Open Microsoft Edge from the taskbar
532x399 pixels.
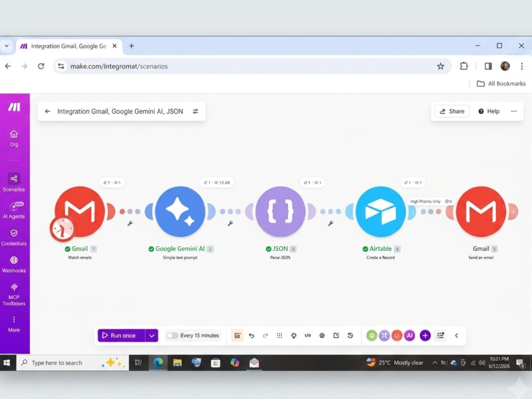tap(158, 363)
